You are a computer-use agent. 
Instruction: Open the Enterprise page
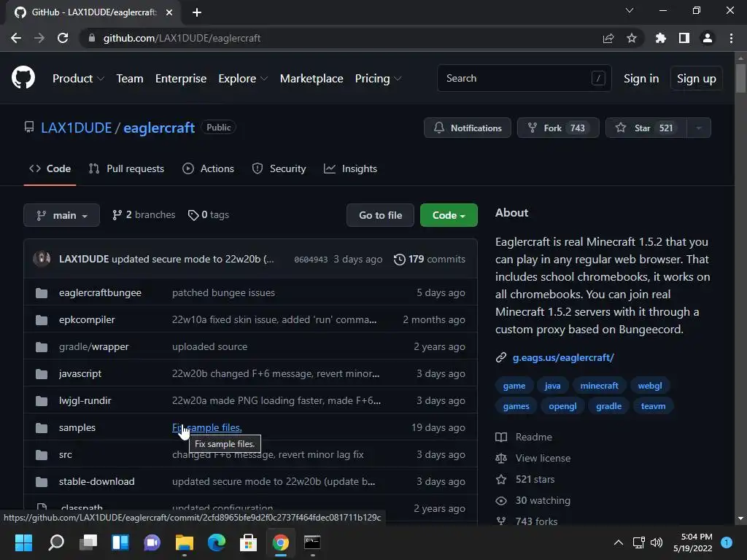[x=181, y=79]
